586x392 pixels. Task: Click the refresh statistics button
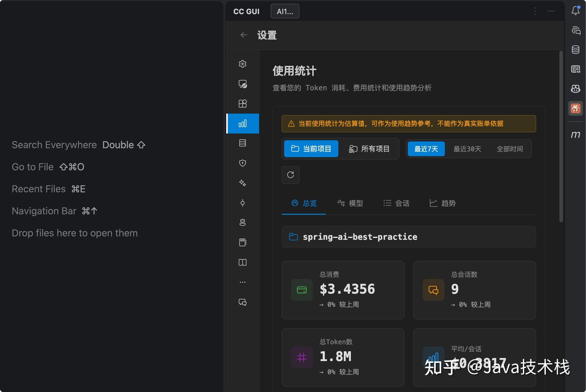pos(291,175)
